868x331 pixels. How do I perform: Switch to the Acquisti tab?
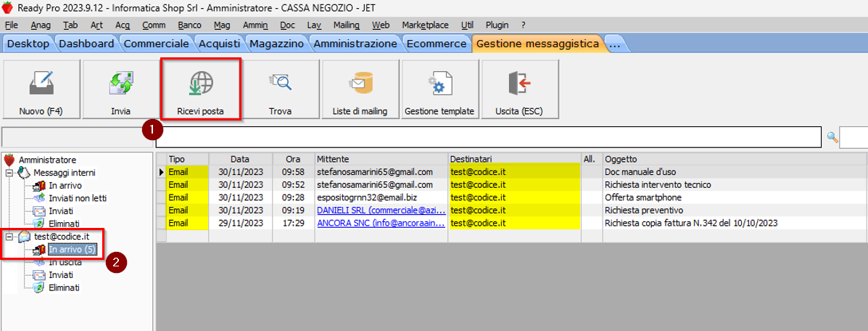click(x=220, y=44)
